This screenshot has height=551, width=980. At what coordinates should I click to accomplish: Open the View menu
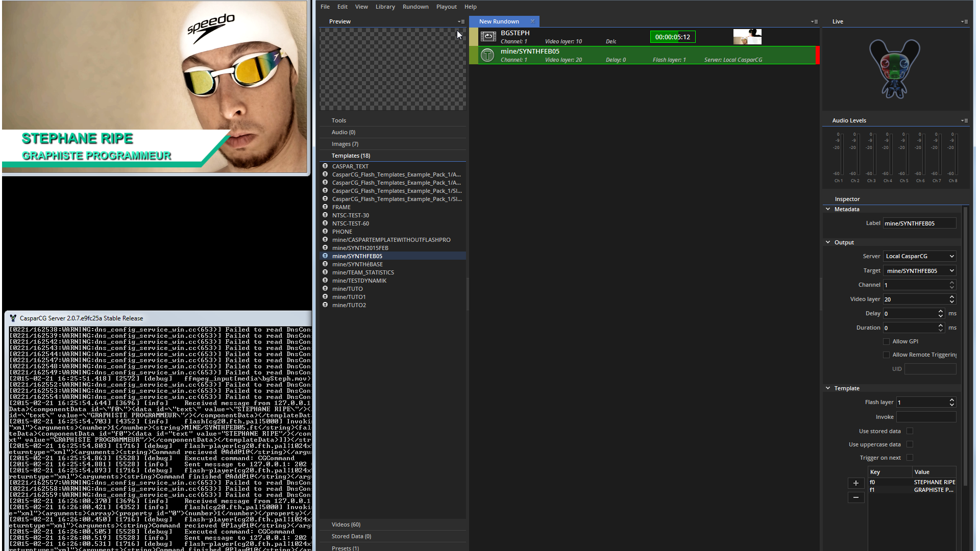point(361,7)
